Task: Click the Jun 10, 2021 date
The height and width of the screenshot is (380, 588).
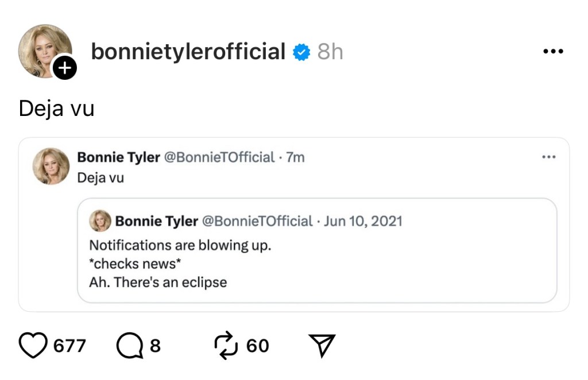Action: click(363, 221)
